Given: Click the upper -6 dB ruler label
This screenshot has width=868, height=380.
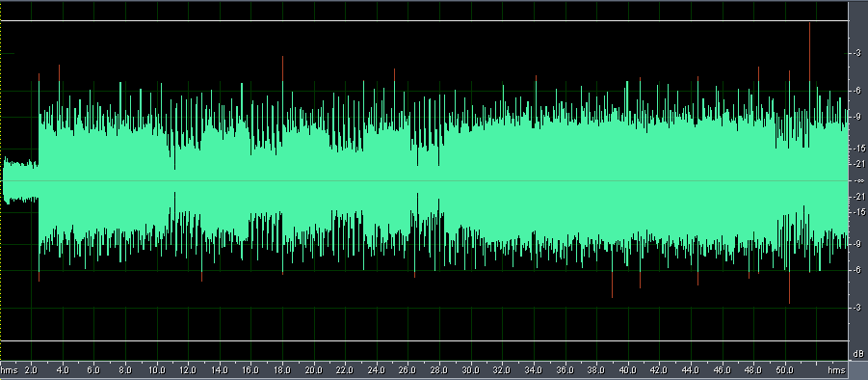Looking at the screenshot, I should coord(858,91).
